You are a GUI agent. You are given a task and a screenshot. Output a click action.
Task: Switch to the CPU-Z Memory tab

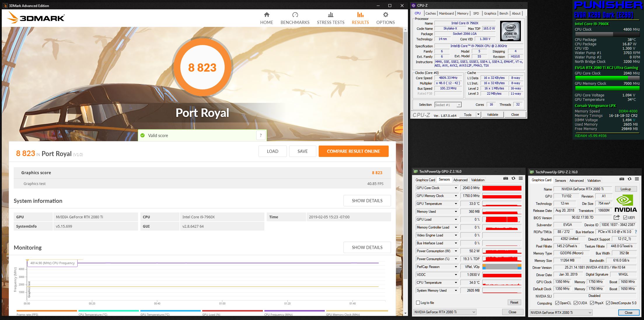[x=463, y=13]
